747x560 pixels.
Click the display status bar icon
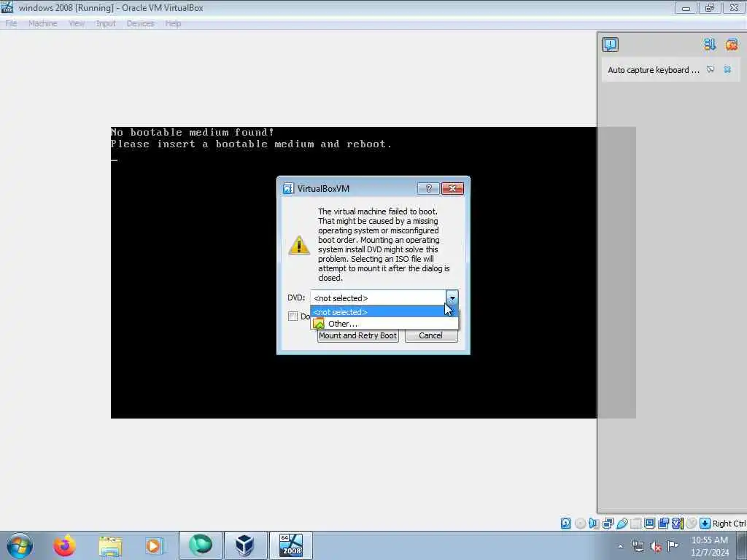(649, 524)
